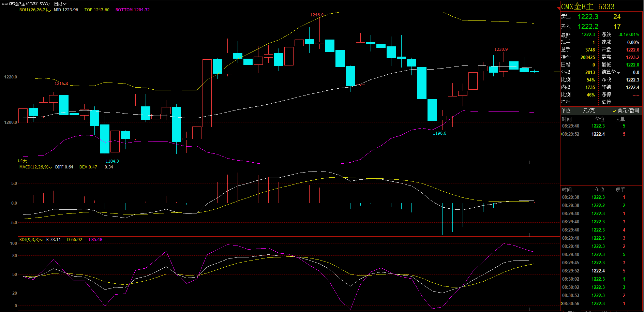Click the 1215.8 price marker

click(61, 84)
